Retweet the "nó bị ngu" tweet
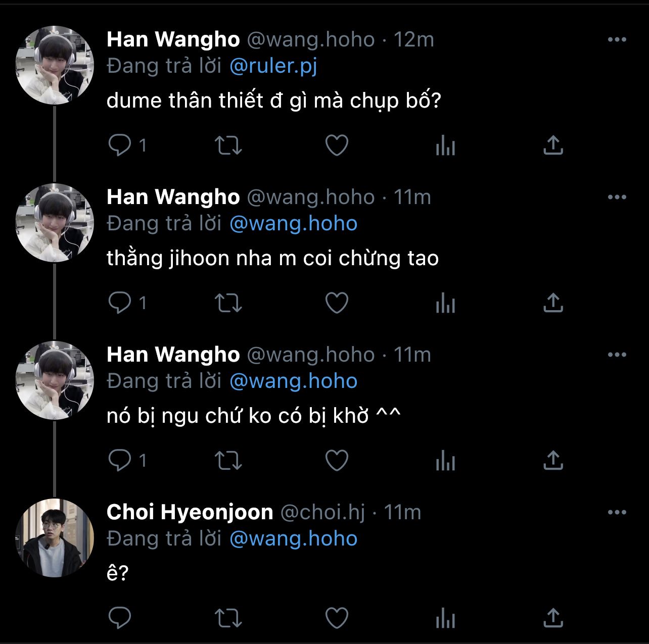The height and width of the screenshot is (644, 649). coord(228,461)
